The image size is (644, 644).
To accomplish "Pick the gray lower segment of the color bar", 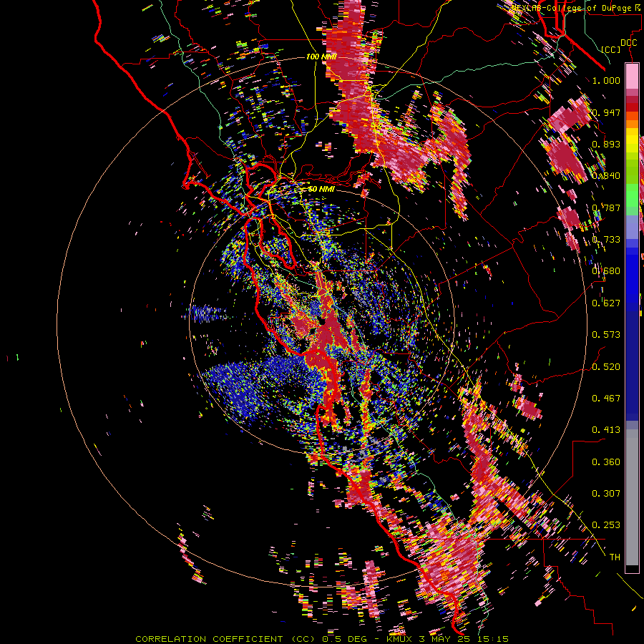I will point(632,497).
